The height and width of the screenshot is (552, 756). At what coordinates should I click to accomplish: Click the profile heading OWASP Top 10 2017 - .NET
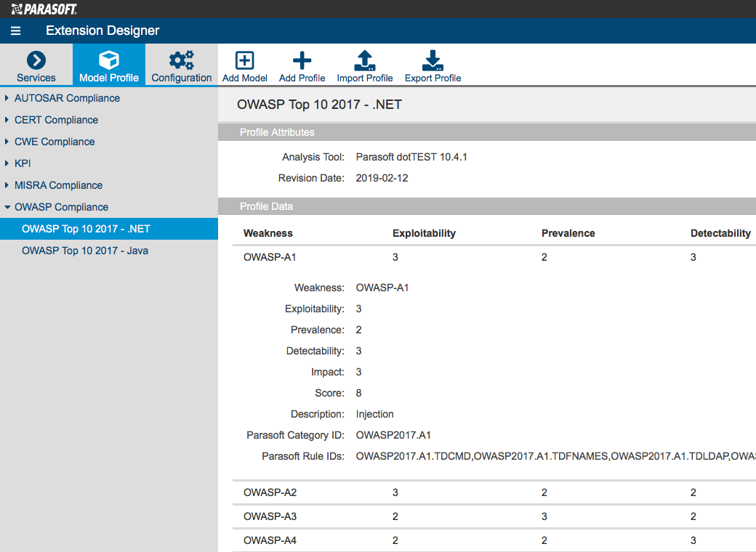click(319, 105)
